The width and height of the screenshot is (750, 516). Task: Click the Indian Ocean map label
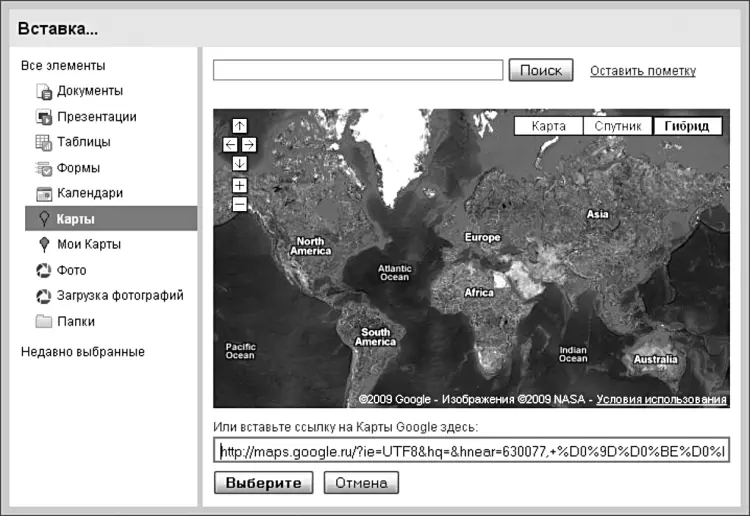pyautogui.click(x=573, y=354)
